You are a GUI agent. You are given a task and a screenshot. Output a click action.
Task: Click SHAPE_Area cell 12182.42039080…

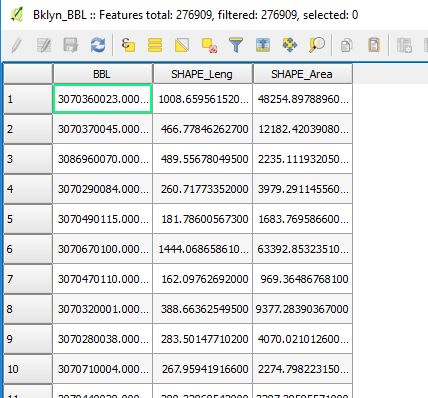[x=303, y=129]
